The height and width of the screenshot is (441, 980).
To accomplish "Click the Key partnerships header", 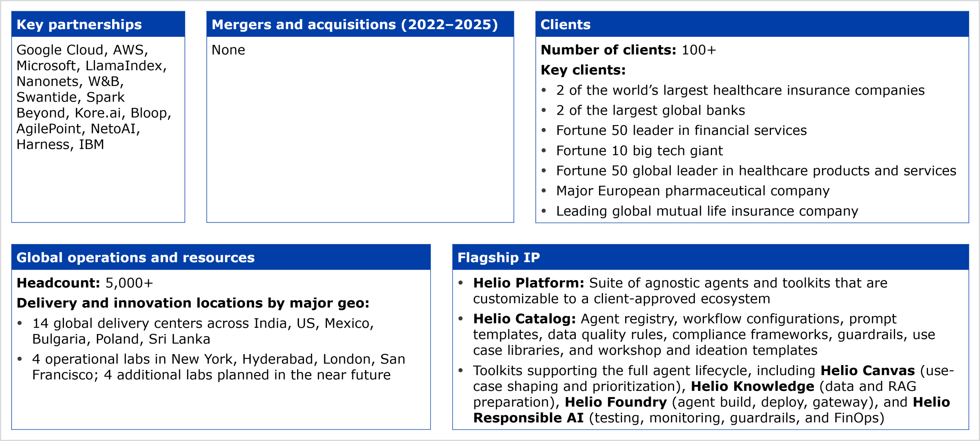I will [x=79, y=25].
